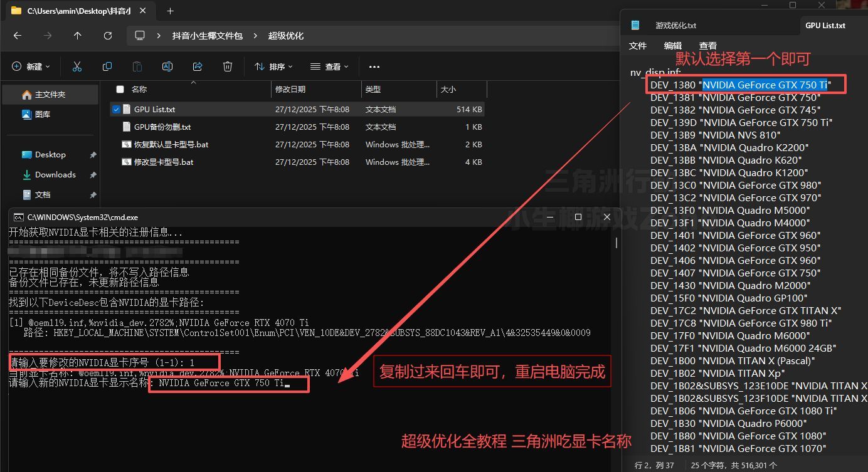
Task: Click line DEV_1B06 "NVIDIA GeForce GTX 1080 Ti"
Action: point(744,411)
